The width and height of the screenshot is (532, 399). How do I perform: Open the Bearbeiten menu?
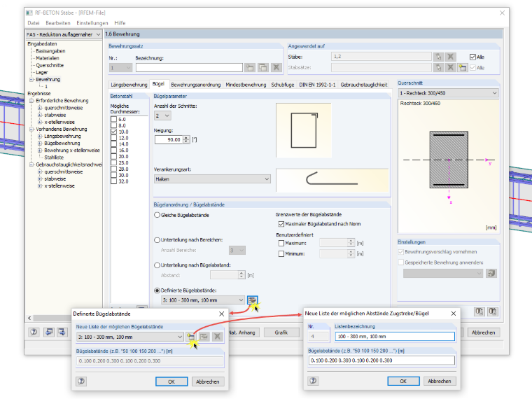click(58, 23)
